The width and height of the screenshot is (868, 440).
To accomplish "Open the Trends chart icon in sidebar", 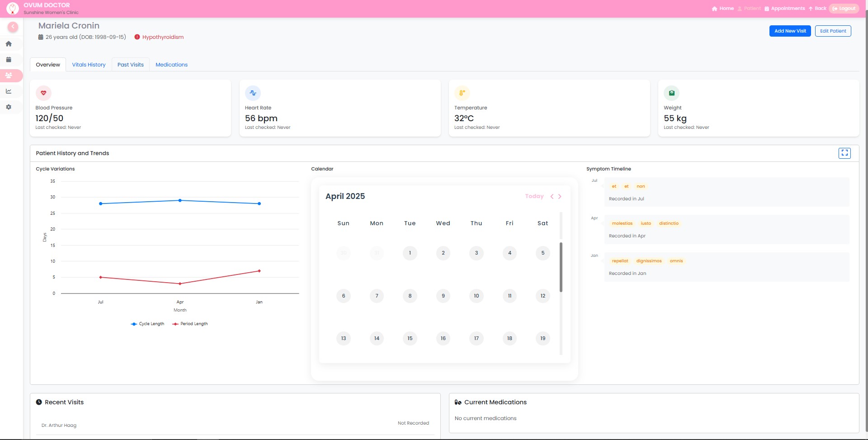I will [x=9, y=91].
